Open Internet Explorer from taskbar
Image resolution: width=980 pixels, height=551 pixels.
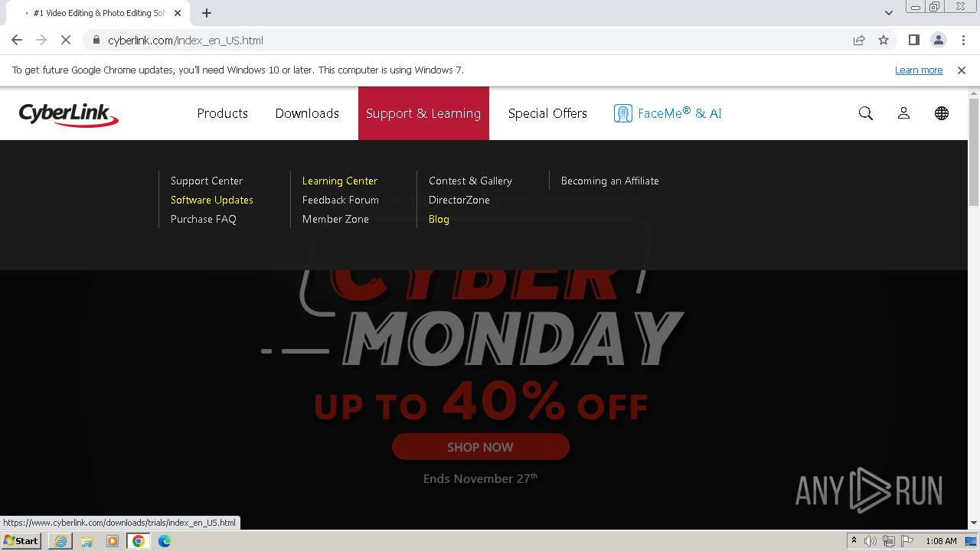[60, 541]
